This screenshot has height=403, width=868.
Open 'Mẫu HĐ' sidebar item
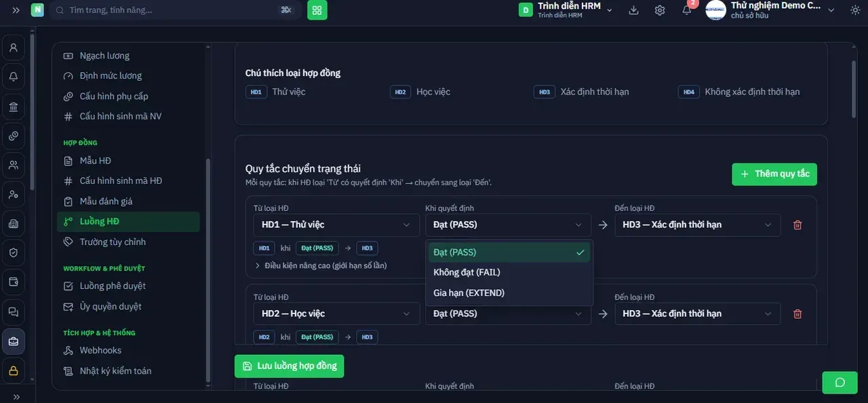pos(128,161)
